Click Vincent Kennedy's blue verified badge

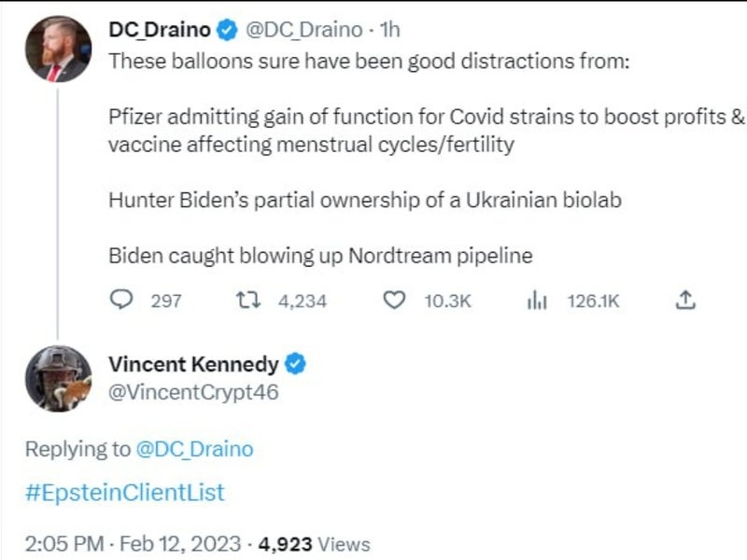296,364
